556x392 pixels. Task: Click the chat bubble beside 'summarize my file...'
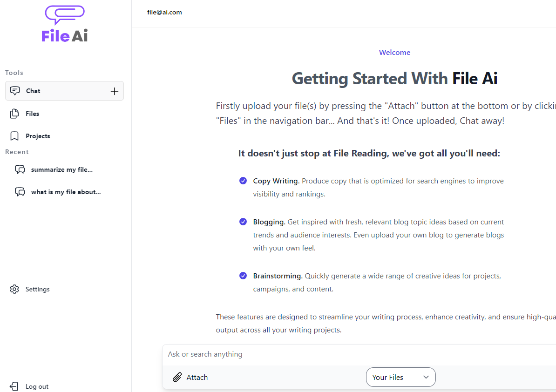(20, 169)
